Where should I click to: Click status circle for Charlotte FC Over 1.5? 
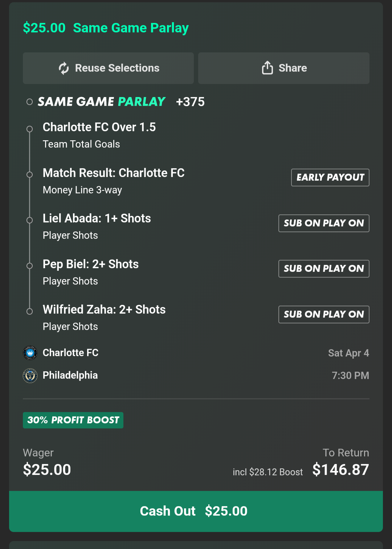[30, 129]
